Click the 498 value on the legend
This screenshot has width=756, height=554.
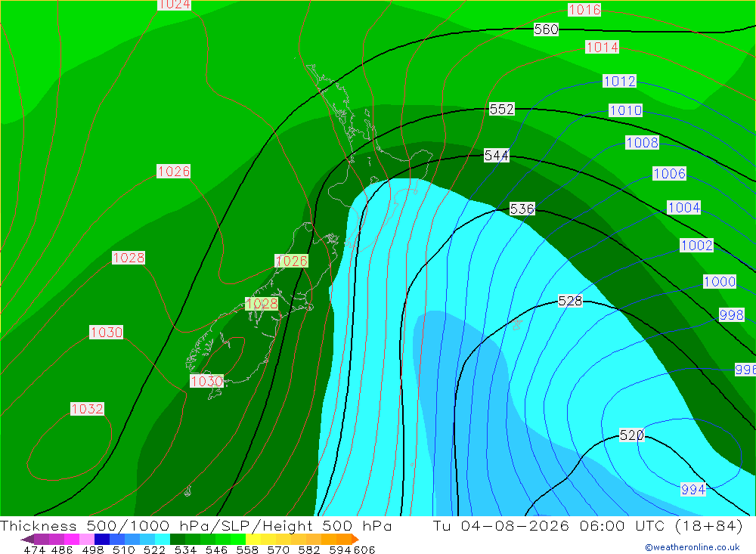(x=92, y=549)
